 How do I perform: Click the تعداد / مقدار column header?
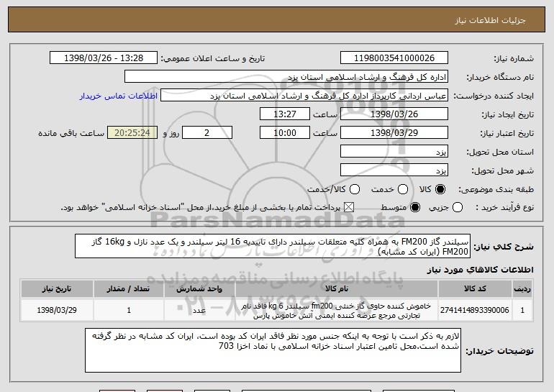coord(129,289)
